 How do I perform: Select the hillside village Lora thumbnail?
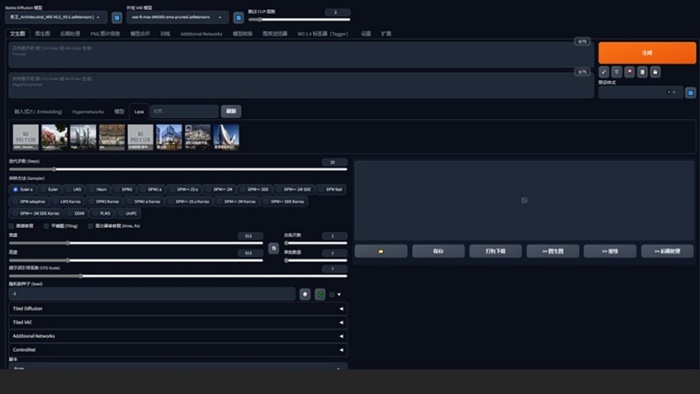(198, 137)
